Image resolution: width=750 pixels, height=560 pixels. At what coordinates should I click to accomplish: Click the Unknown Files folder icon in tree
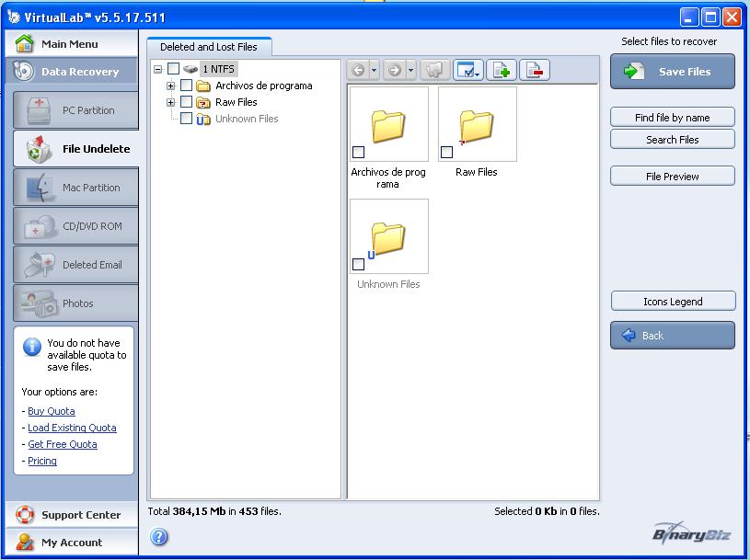(x=203, y=119)
